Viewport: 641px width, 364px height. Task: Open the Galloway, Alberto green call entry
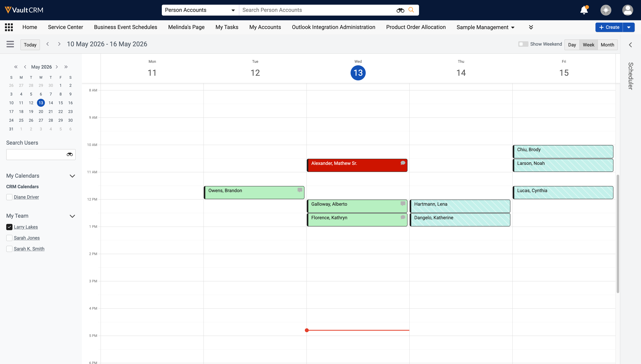point(357,206)
